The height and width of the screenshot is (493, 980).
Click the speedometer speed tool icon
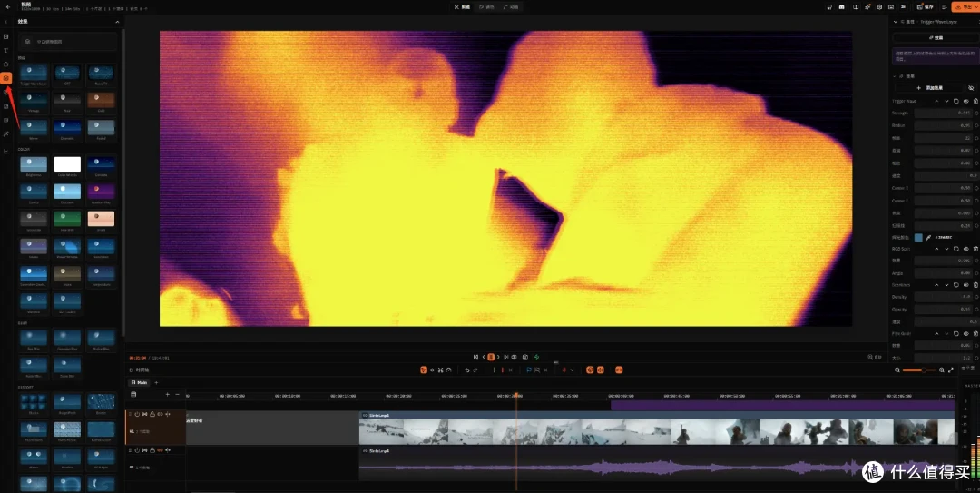(449, 370)
